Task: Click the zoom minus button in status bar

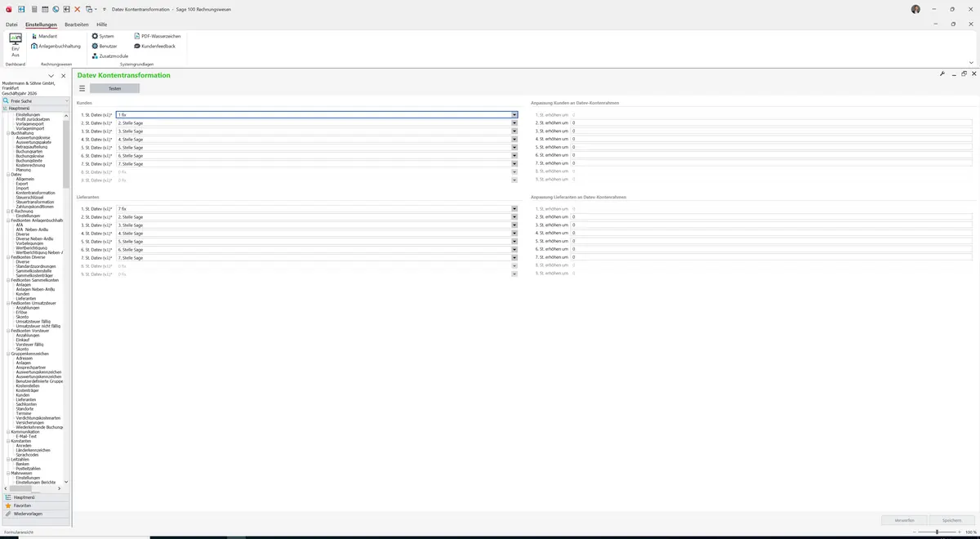Action: [x=915, y=532]
